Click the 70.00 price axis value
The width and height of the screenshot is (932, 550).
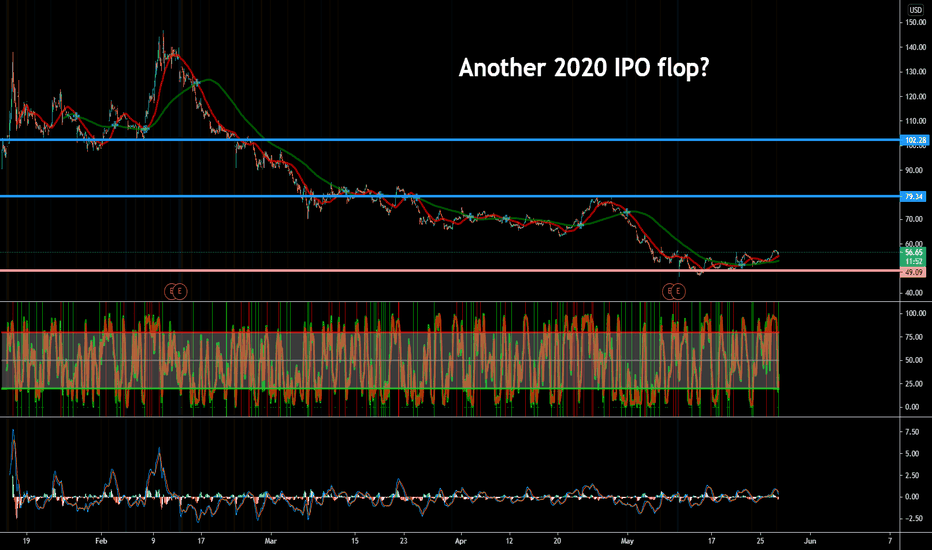coord(914,219)
